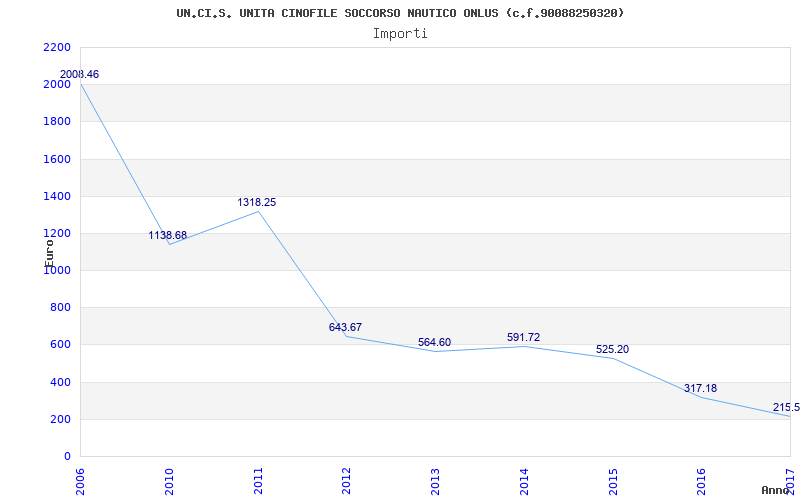Click the 2200 y-axis tick label
800x500 pixels.
click(57, 47)
